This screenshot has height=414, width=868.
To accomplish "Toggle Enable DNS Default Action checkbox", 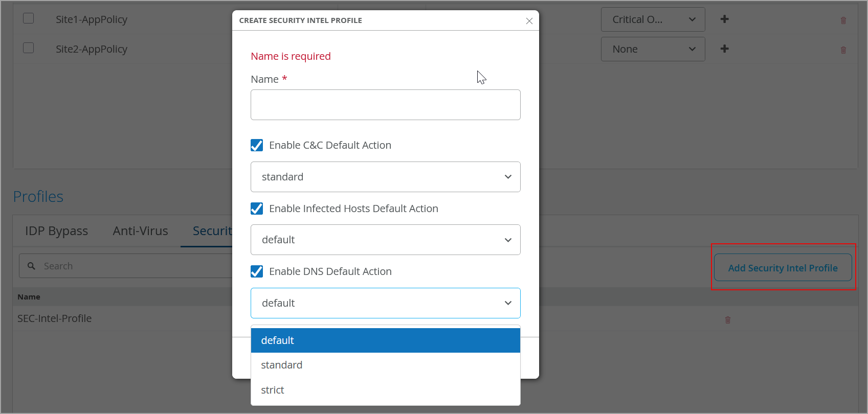I will 257,271.
